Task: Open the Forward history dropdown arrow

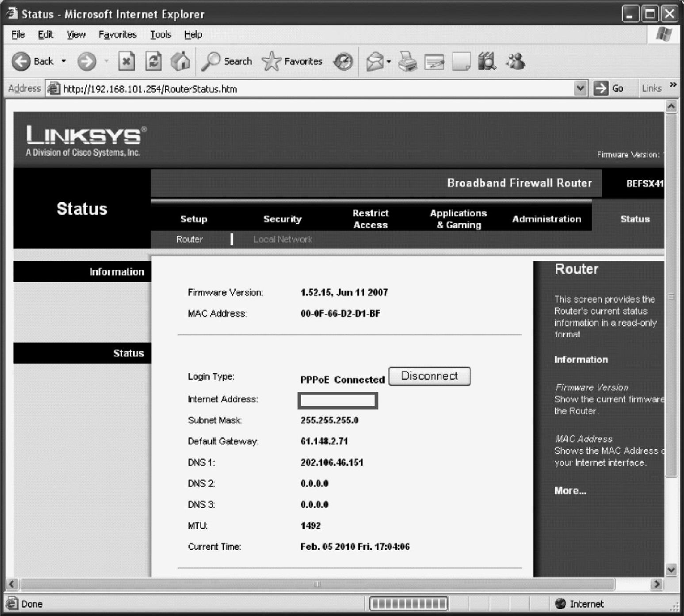Action: click(x=107, y=61)
